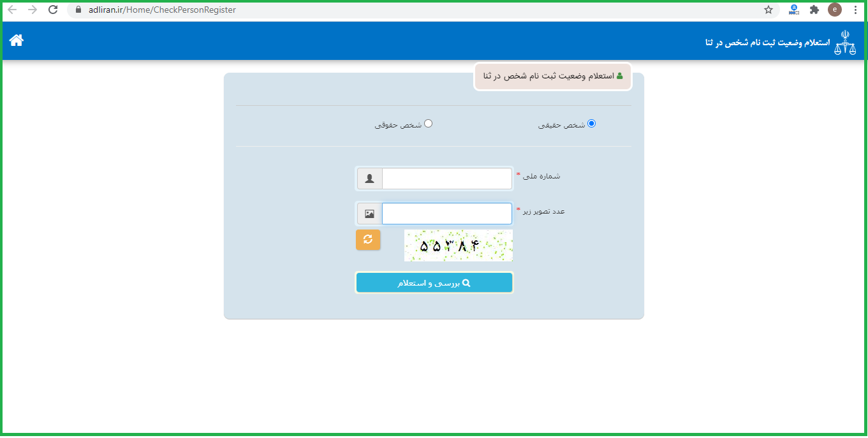The image size is (868, 438).
Task: Open Chrome three-dot menu
Action: [855, 10]
